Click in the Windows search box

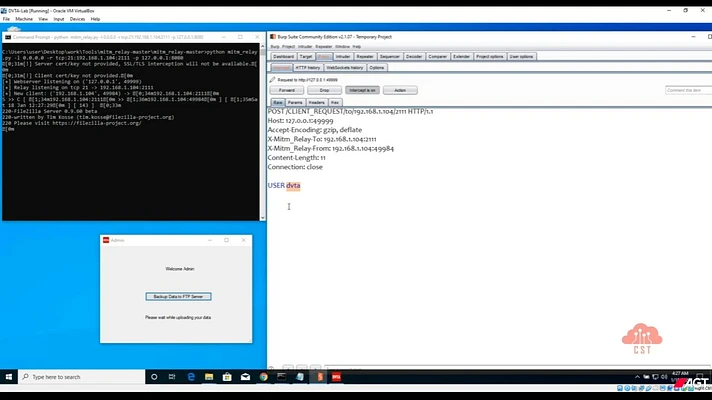click(x=82, y=377)
